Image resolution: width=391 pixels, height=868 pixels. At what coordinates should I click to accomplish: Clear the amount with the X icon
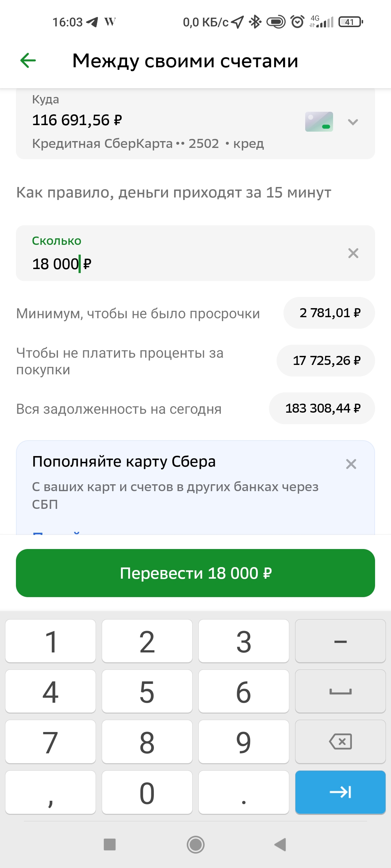click(x=353, y=253)
